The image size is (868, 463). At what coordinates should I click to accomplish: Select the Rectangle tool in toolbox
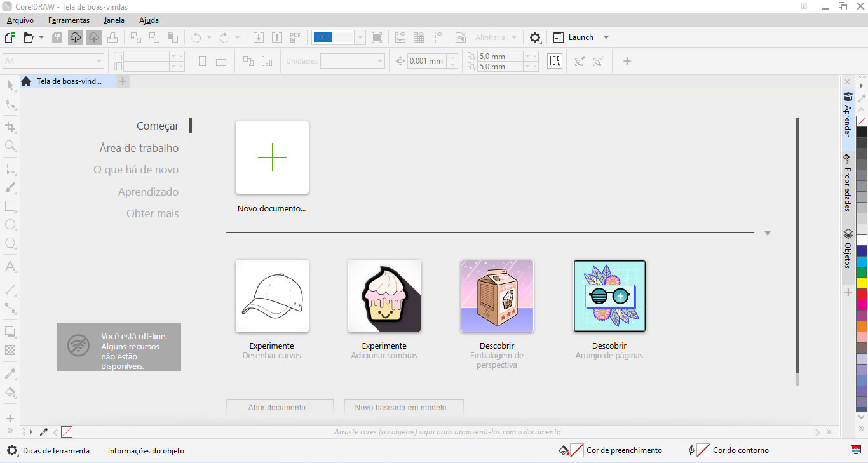(x=10, y=206)
